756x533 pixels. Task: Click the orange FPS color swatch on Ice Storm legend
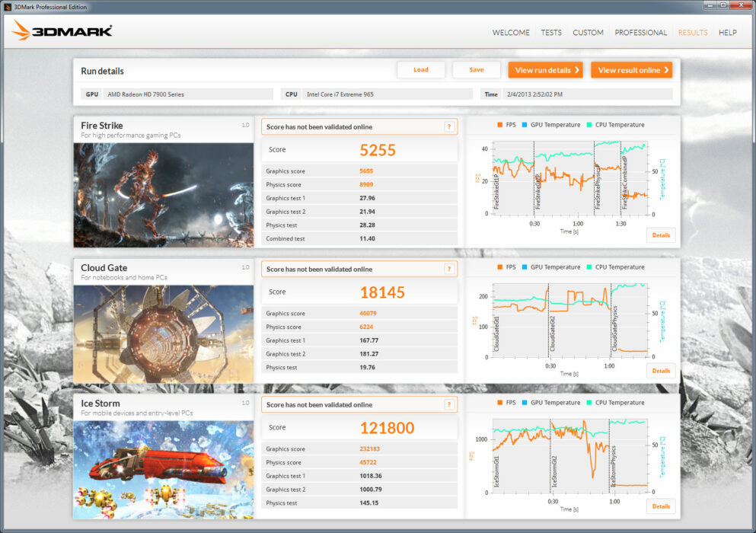[499, 402]
